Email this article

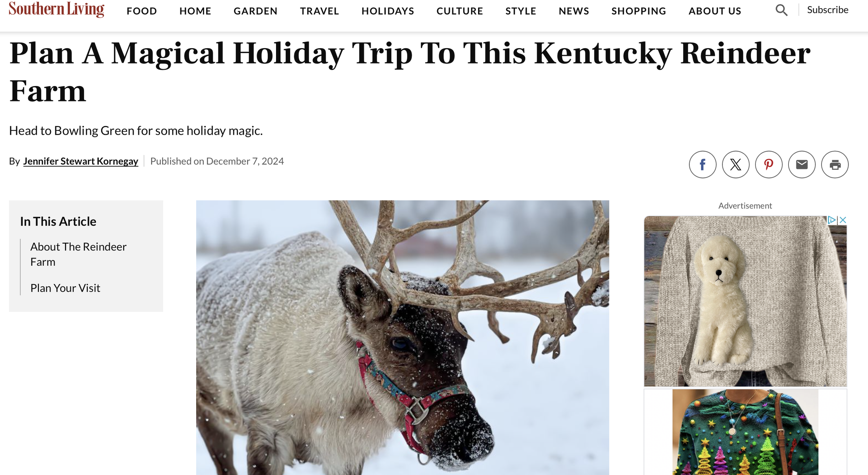[x=801, y=165]
